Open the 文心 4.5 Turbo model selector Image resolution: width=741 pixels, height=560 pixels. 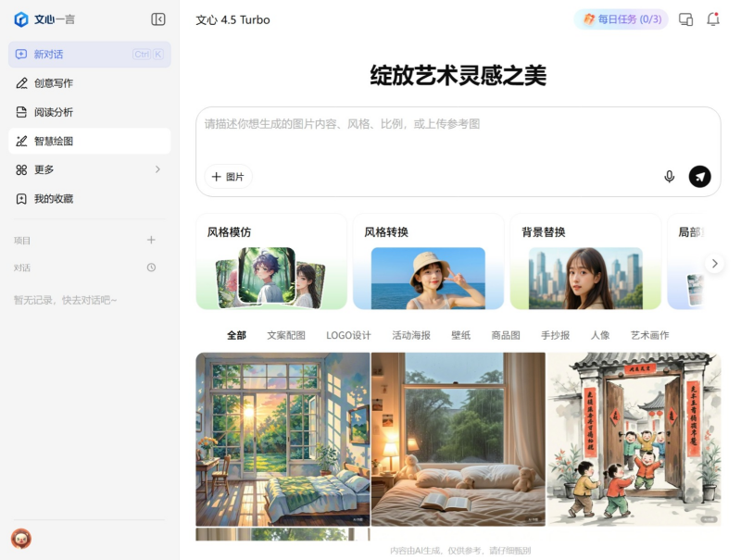(232, 19)
